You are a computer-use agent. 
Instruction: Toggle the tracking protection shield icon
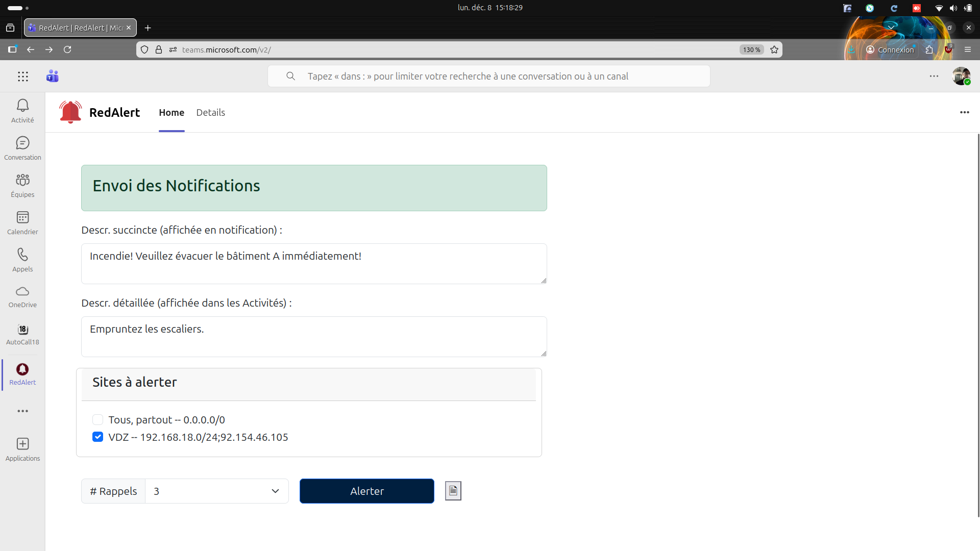pos(145,49)
